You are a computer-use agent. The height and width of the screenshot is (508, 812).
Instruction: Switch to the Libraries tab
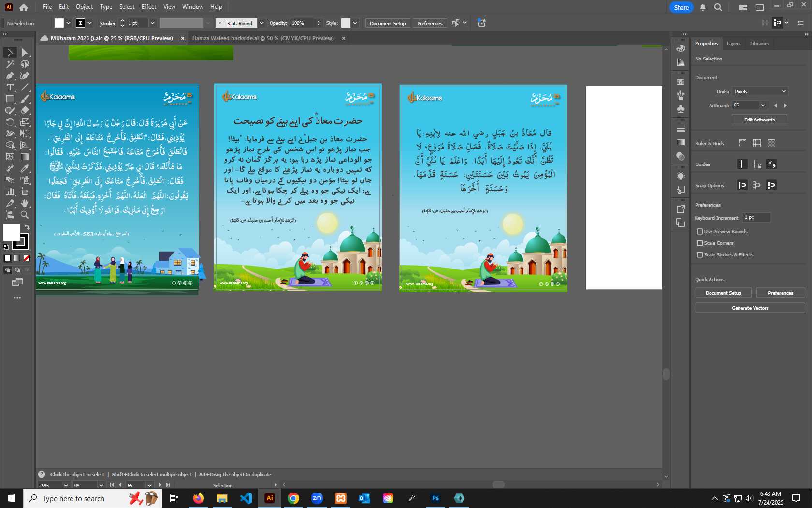[x=759, y=44]
